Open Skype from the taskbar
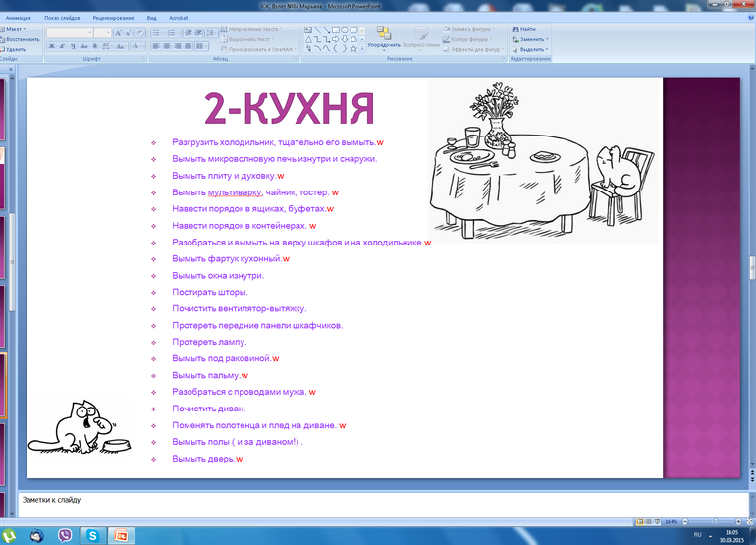The image size is (756, 545). coord(92,535)
